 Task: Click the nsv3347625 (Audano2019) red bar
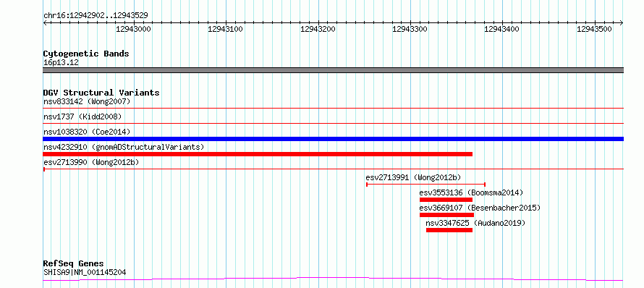pyautogui.click(x=449, y=230)
